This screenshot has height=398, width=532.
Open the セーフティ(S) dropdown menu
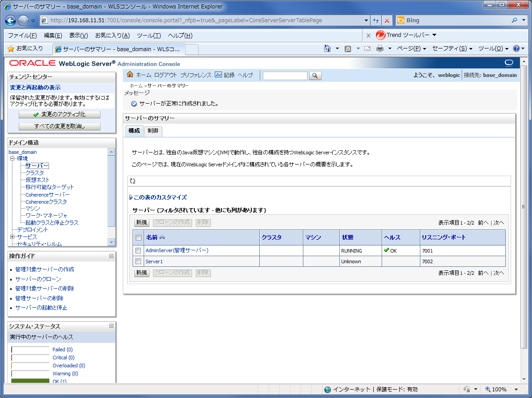[x=452, y=48]
